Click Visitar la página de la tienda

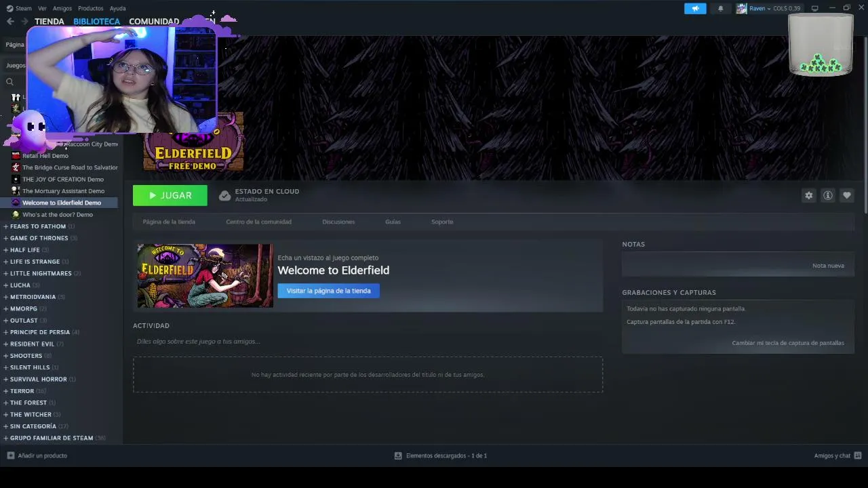tap(328, 291)
